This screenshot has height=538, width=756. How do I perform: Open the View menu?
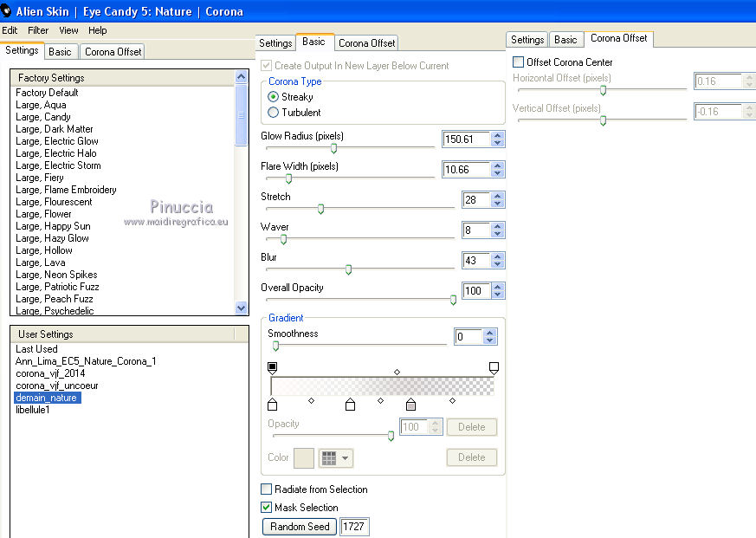[x=68, y=30]
